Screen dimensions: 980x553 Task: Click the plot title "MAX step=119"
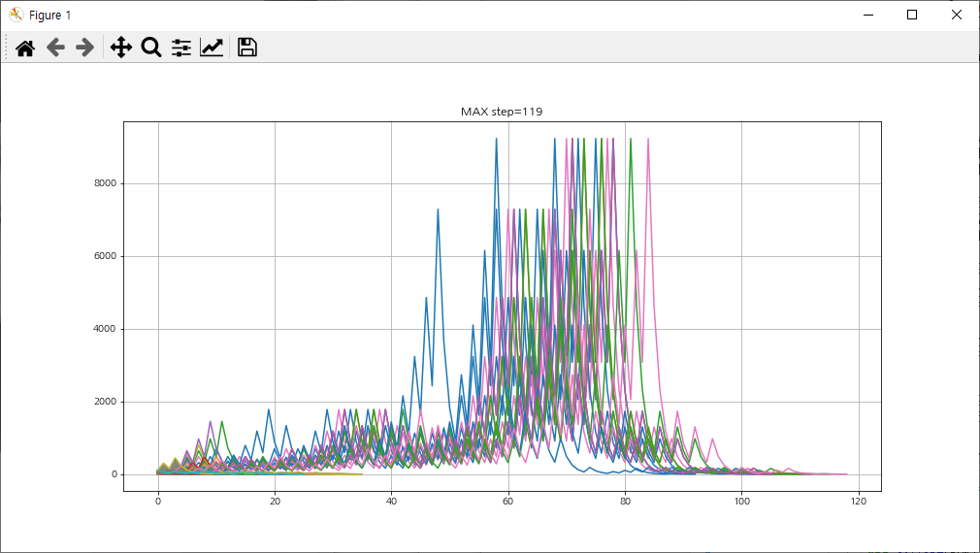[x=502, y=112]
